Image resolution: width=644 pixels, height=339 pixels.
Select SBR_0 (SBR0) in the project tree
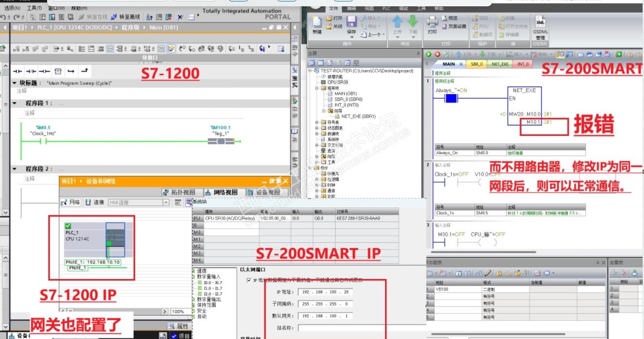pyautogui.click(x=348, y=99)
